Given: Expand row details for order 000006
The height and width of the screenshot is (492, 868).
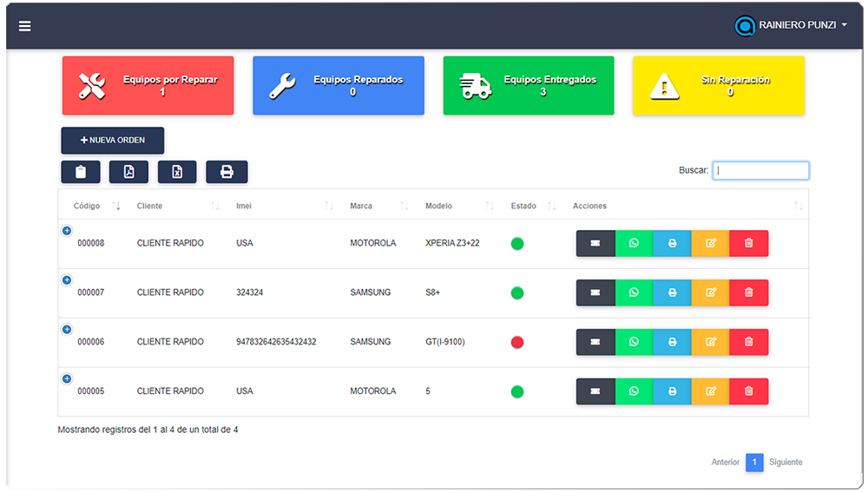Looking at the screenshot, I should tap(67, 330).
